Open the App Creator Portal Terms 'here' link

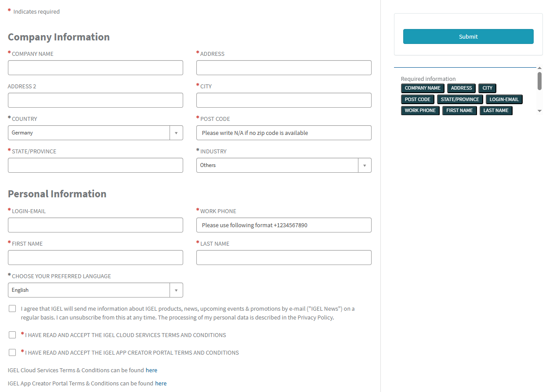pos(161,383)
